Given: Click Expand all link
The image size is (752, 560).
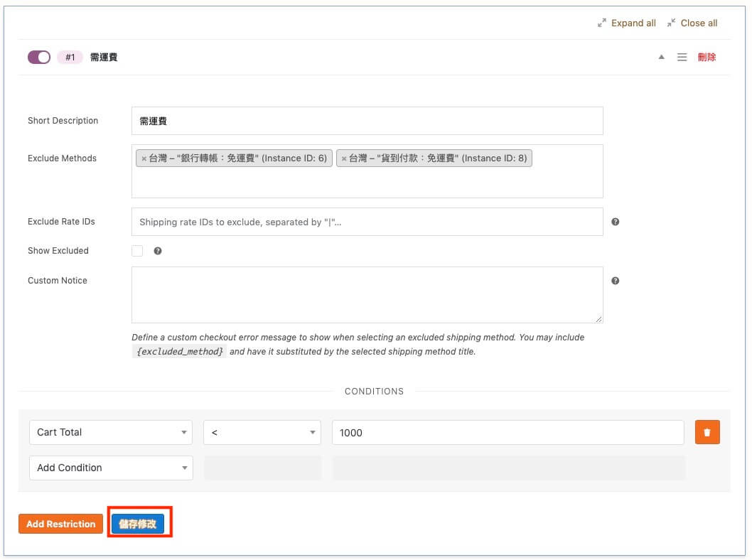Looking at the screenshot, I should click(627, 23).
